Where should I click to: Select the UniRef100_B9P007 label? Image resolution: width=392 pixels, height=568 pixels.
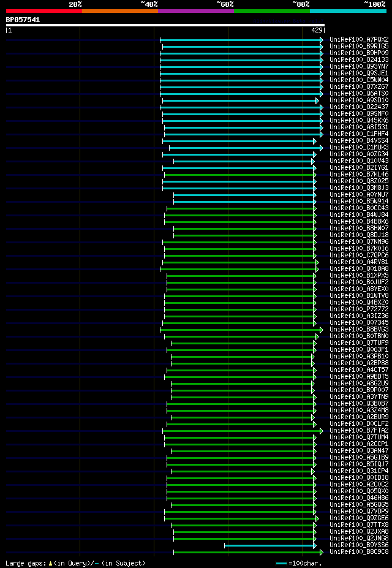359,390
